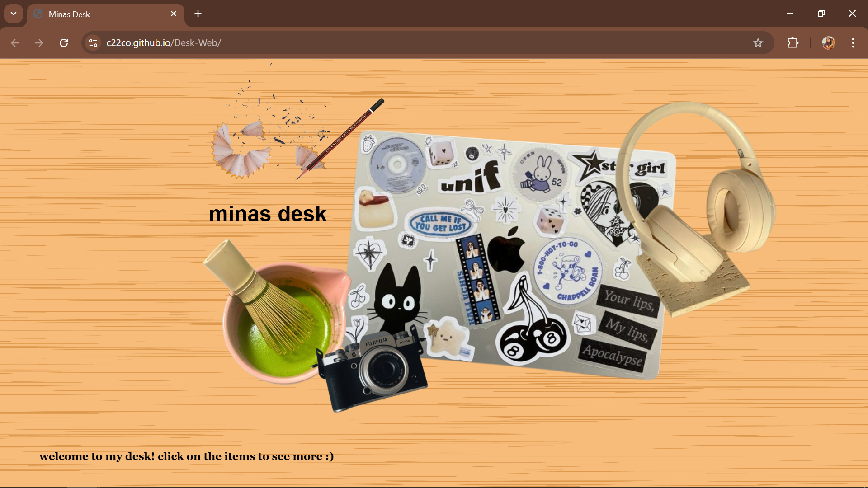Click the 'unif' sticker on laptop
This screenshot has width=868, height=488.
point(470,178)
